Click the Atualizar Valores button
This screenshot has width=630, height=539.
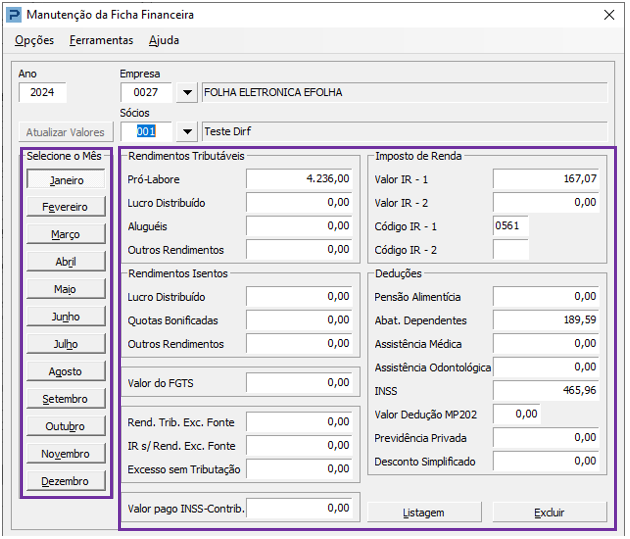point(66,132)
